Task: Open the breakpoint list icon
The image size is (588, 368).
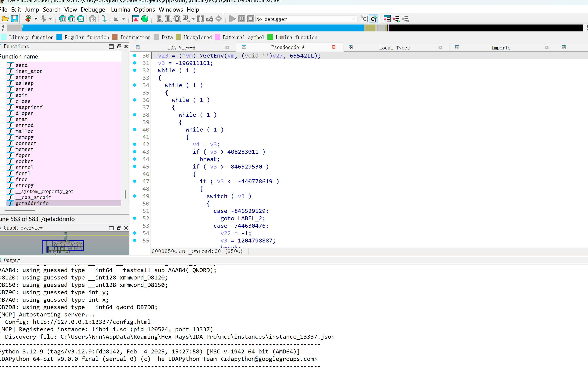Action: click(387, 19)
